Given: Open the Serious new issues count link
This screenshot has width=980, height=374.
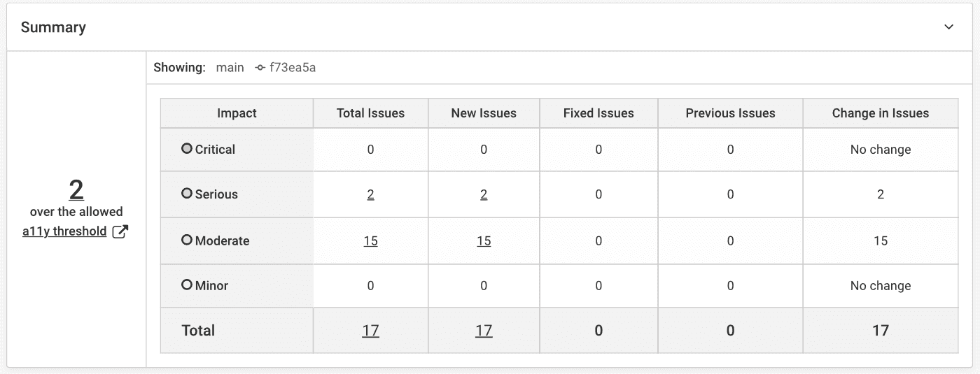Looking at the screenshot, I should [x=484, y=194].
